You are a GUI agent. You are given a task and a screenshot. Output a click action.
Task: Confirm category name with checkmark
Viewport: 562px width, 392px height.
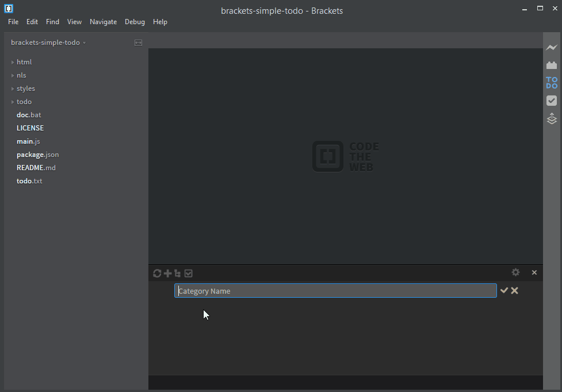point(504,290)
